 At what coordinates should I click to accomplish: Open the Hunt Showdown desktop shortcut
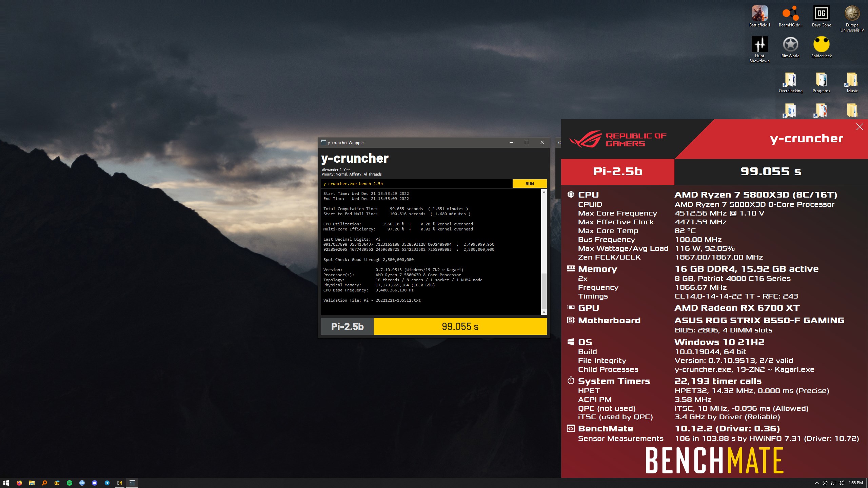(x=759, y=49)
